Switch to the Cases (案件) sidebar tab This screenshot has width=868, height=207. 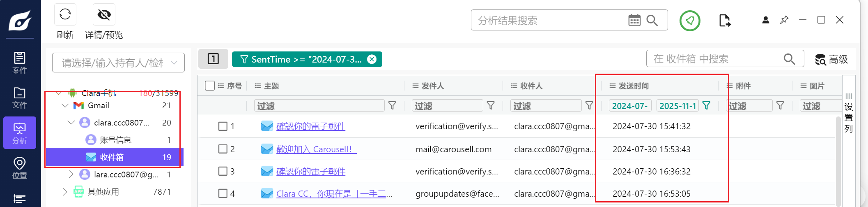[19, 63]
